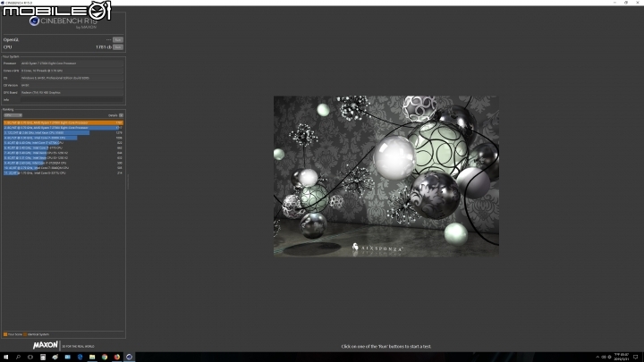The height and width of the screenshot is (362, 644).
Task: Click the rendered spheres benchmark image
Action: coord(386,176)
